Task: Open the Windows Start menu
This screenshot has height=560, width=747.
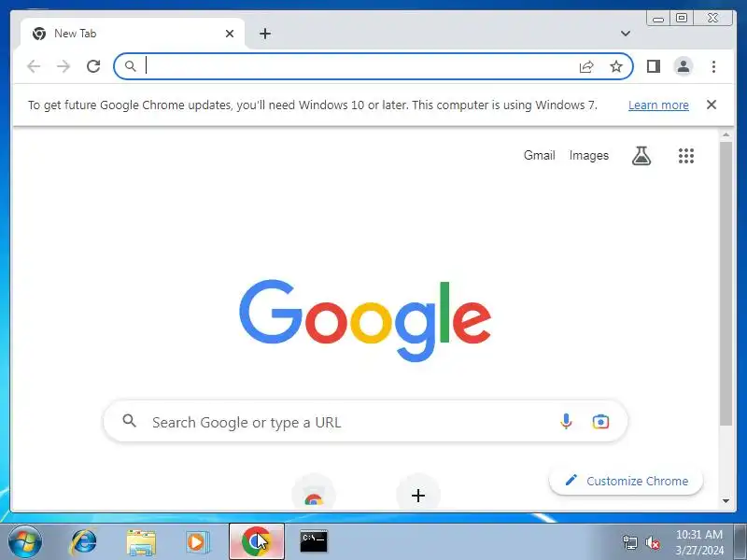Action: (25, 541)
